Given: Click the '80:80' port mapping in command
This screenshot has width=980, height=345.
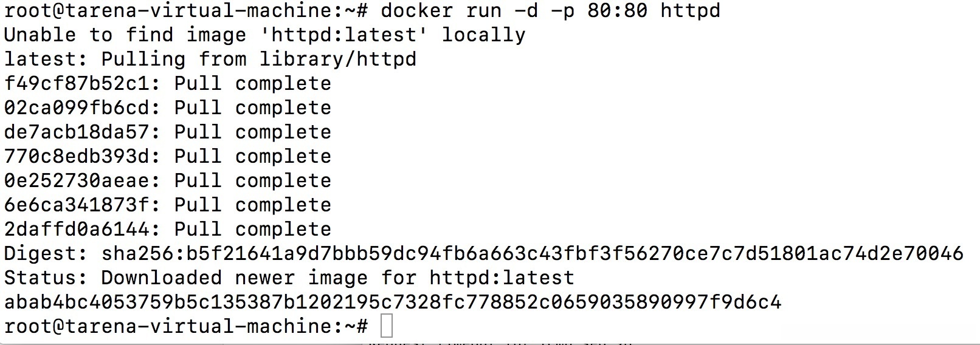Looking at the screenshot, I should click(x=617, y=11).
